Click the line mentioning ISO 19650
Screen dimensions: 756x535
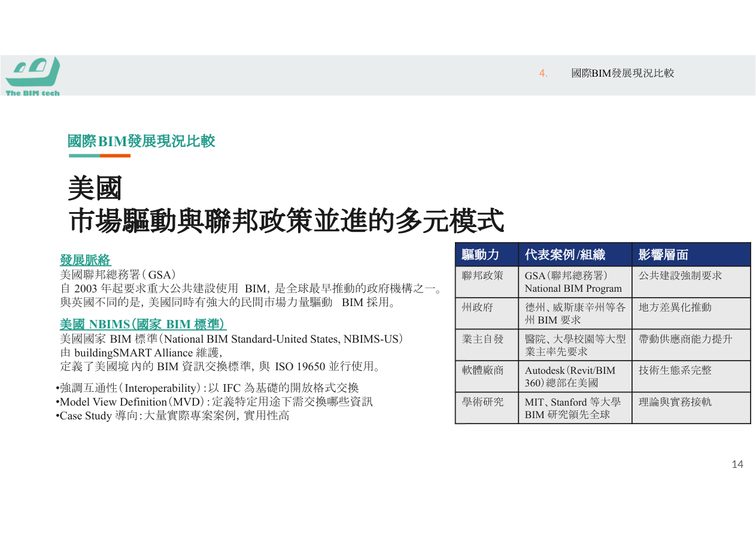221,366
